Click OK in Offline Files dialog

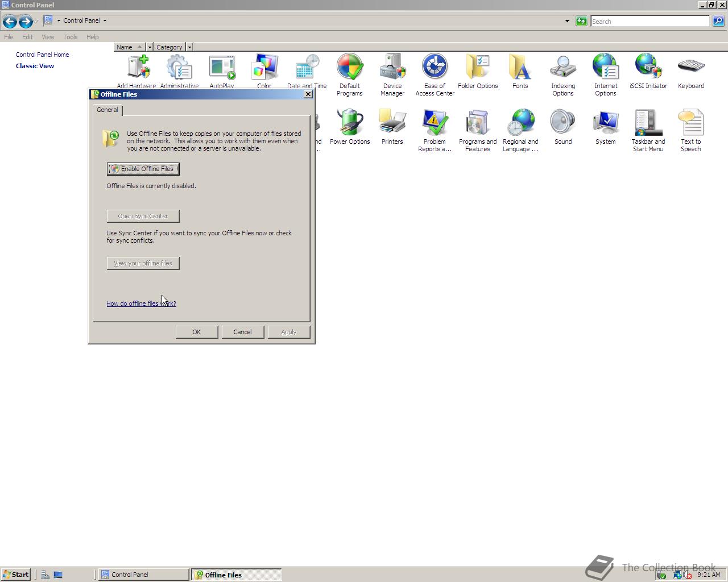(196, 332)
